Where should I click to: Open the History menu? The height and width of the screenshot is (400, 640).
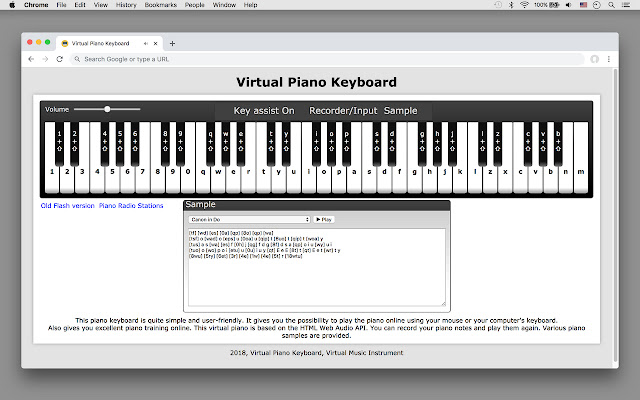[126, 5]
